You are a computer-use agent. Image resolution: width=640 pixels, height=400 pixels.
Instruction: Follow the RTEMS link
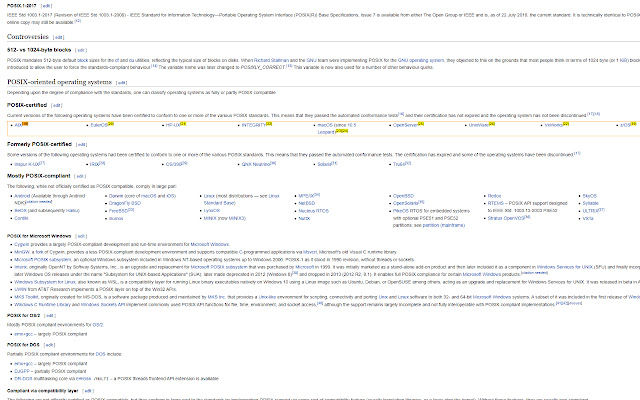click(x=496, y=203)
